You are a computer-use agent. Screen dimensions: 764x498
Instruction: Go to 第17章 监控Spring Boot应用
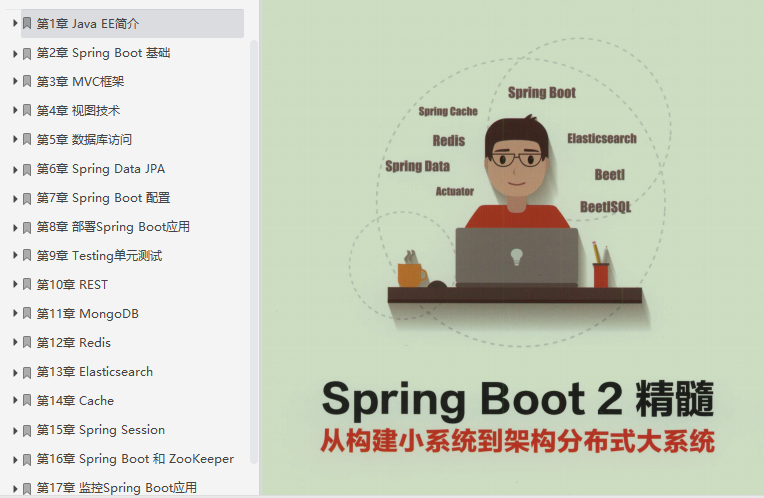[117, 487]
